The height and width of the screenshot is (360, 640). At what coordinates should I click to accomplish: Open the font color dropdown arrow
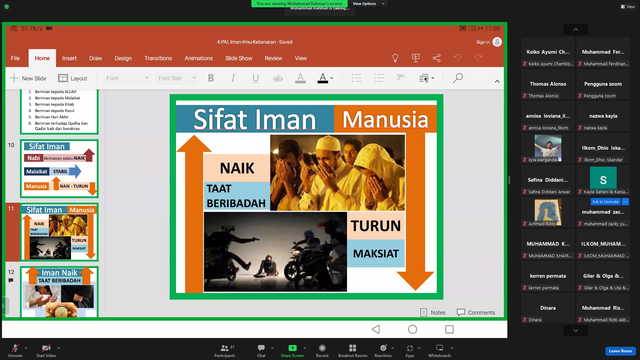(332, 78)
